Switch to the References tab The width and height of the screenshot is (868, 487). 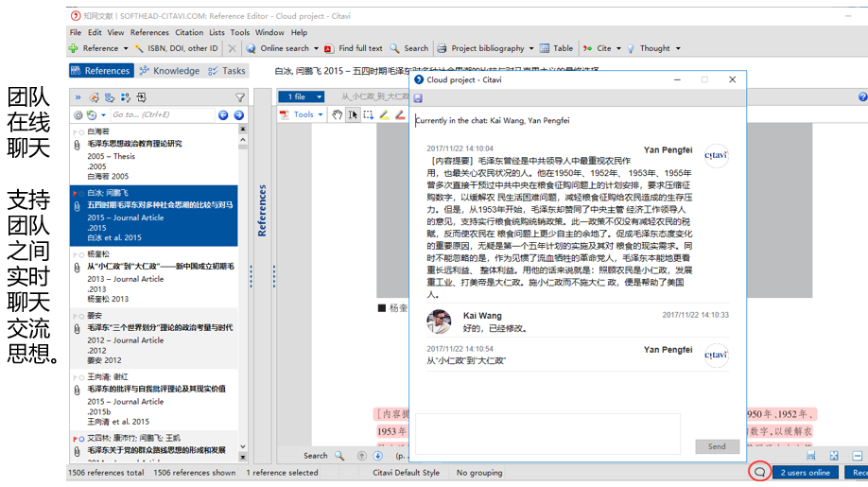(x=101, y=71)
